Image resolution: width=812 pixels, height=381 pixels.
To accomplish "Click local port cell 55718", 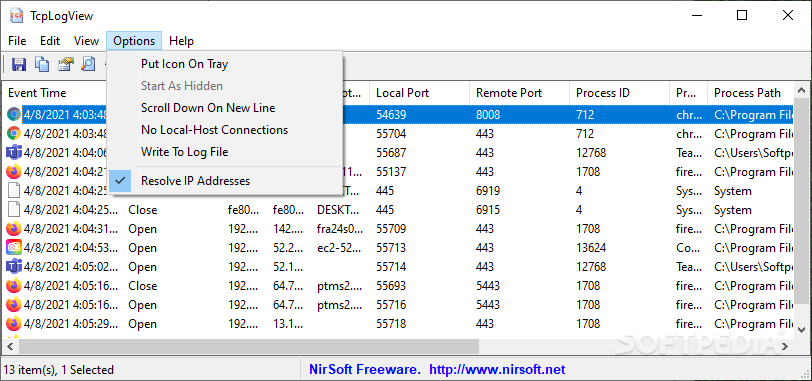I will tap(391, 324).
